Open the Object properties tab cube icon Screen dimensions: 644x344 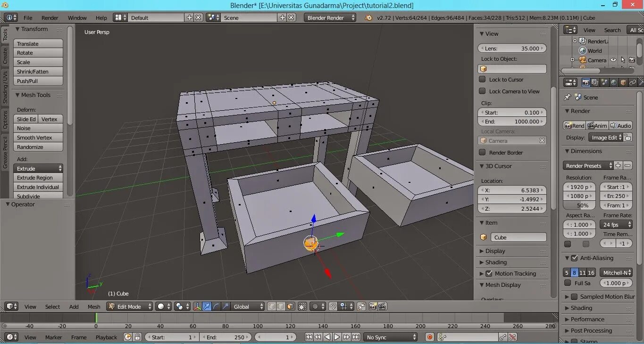(623, 82)
